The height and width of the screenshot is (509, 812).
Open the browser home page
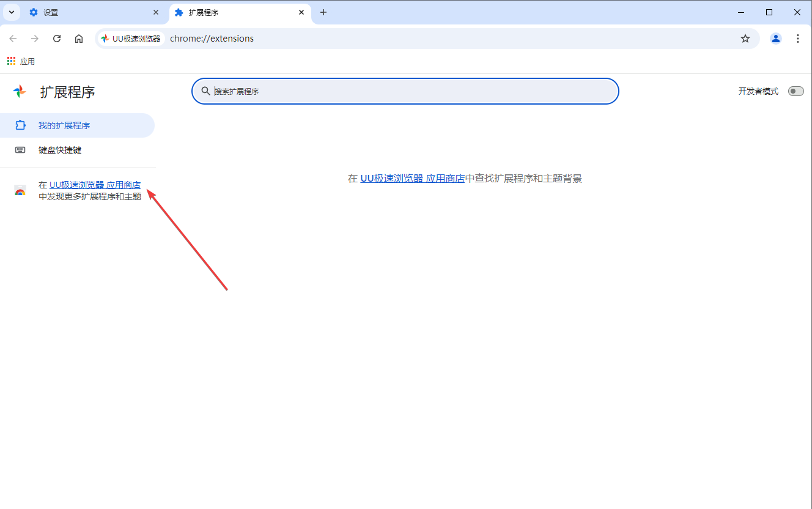coord(79,38)
